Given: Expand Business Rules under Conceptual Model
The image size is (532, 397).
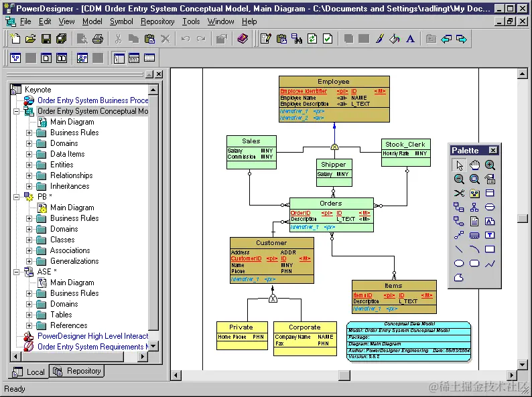Looking at the screenshot, I should [29, 133].
